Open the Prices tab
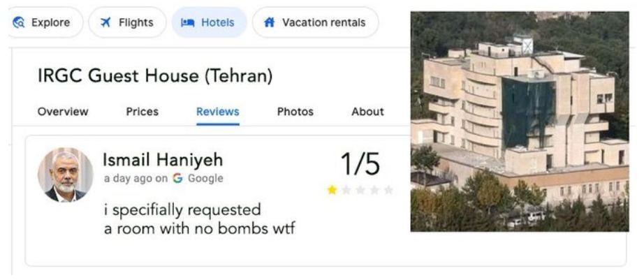Viewport: 644px width, 280px height. pos(142,112)
